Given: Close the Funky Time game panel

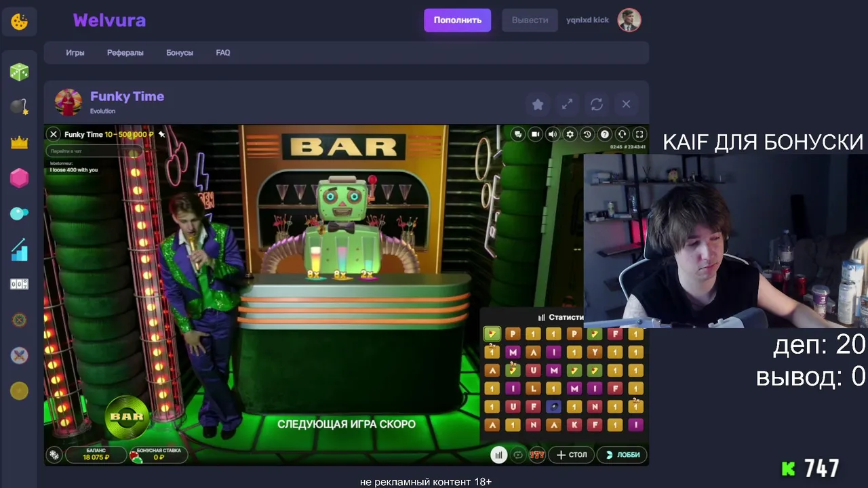Looking at the screenshot, I should 626,104.
